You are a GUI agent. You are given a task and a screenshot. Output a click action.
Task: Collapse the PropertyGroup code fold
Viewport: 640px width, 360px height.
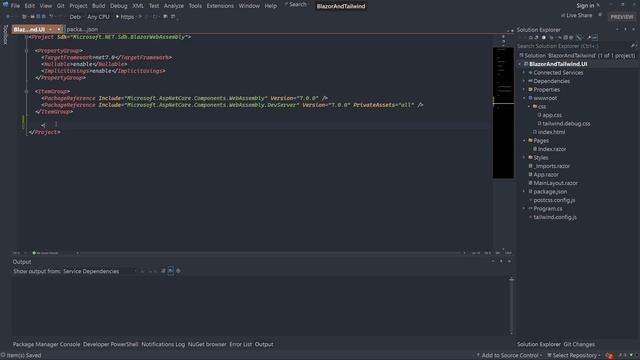pyautogui.click(x=27, y=51)
